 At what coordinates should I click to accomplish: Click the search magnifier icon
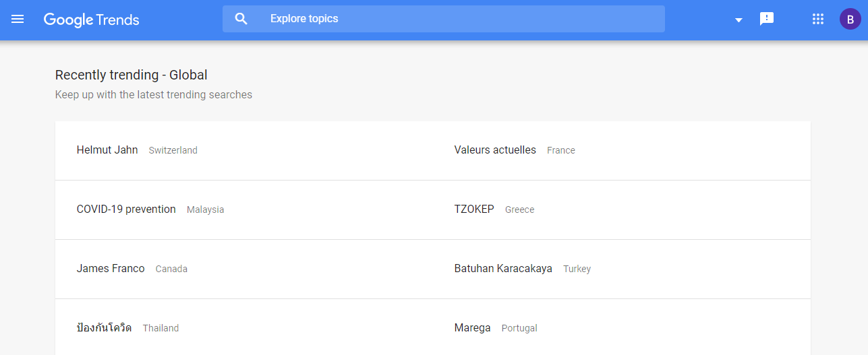pos(241,19)
